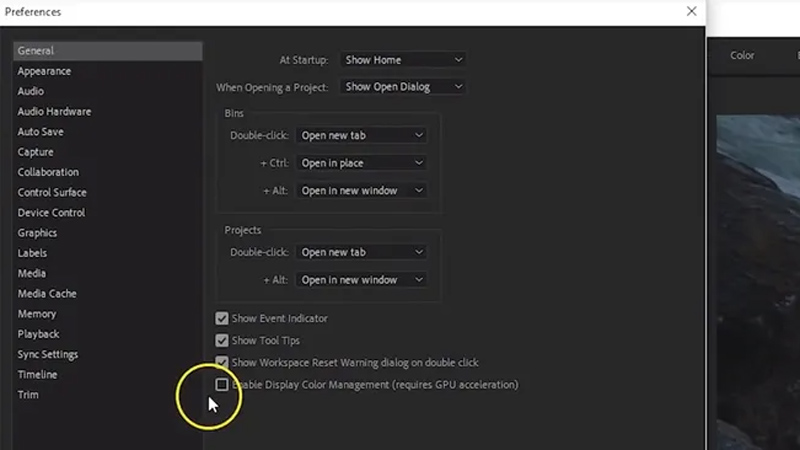Switch to the Color workspace tab
Screen dimensions: 800x450
click(x=742, y=56)
